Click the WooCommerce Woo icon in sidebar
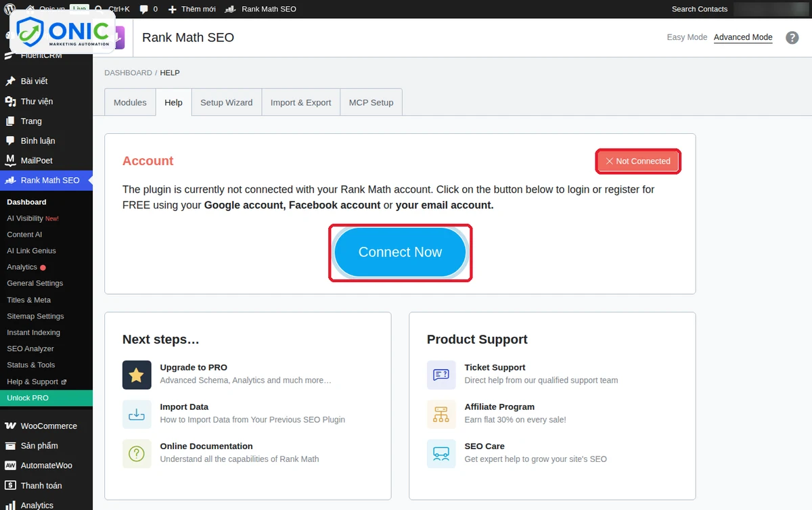812x510 pixels. (10, 426)
